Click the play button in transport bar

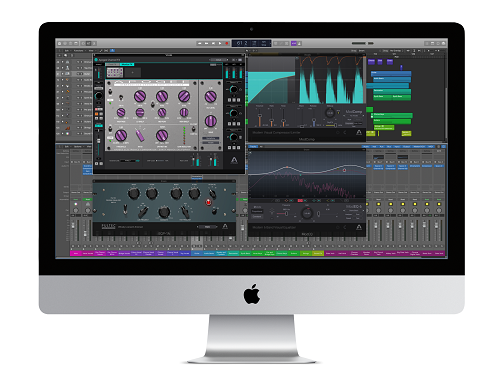point(220,43)
